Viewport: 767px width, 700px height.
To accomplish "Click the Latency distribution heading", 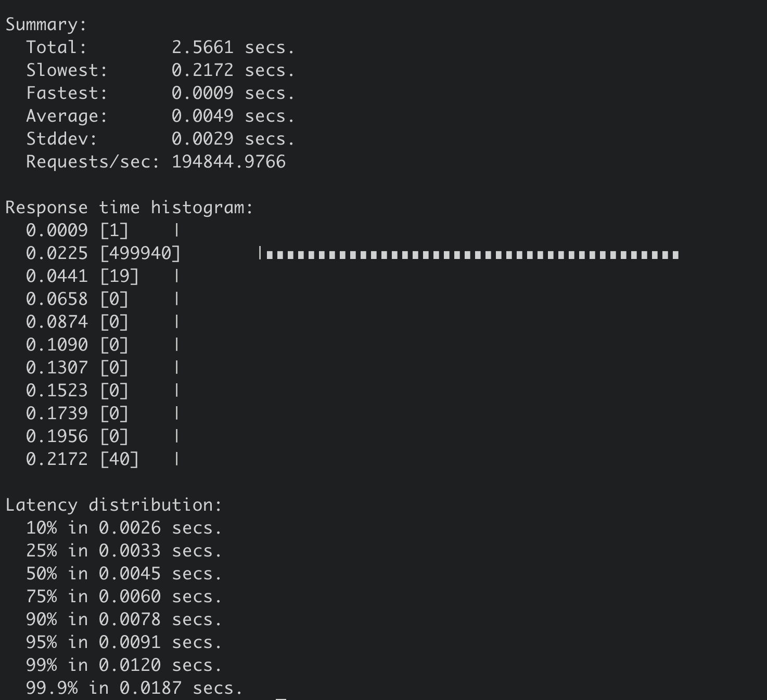I will pyautogui.click(x=113, y=505).
